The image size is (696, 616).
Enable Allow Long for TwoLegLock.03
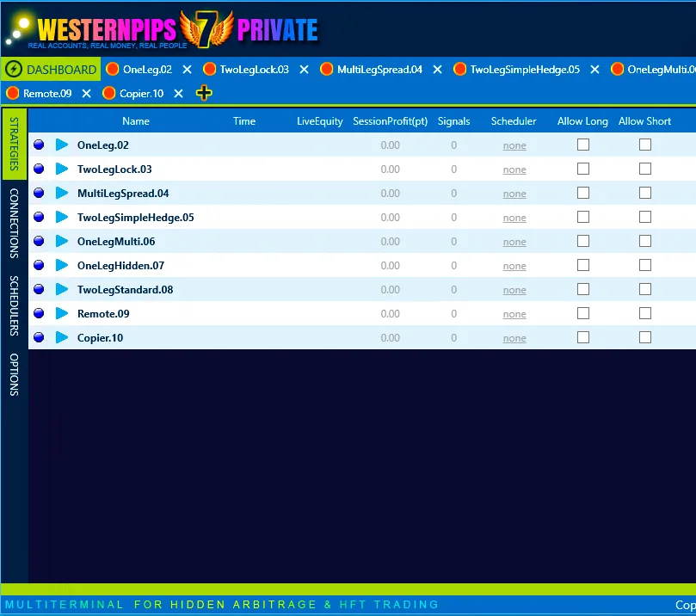[x=583, y=169]
